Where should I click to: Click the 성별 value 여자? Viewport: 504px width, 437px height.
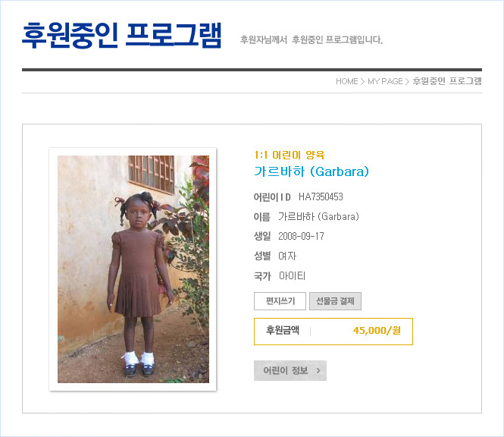[x=287, y=256]
